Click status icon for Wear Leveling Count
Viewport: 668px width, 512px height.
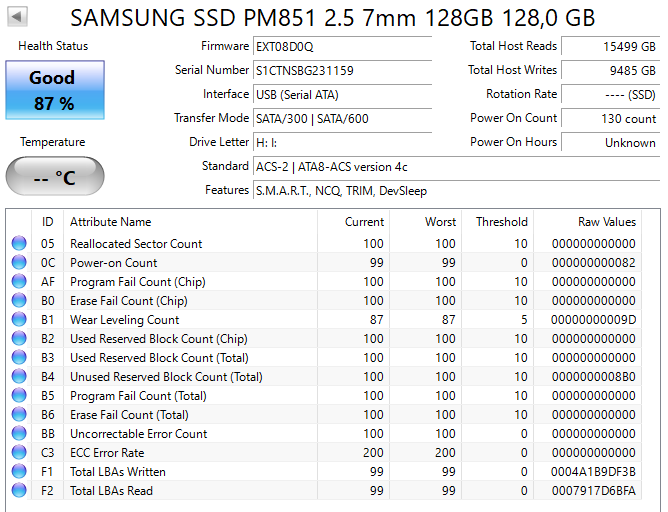point(19,320)
